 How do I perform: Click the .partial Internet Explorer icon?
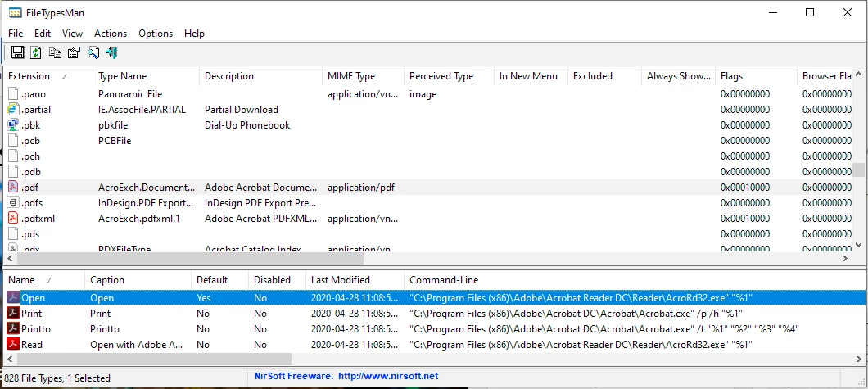click(13, 110)
